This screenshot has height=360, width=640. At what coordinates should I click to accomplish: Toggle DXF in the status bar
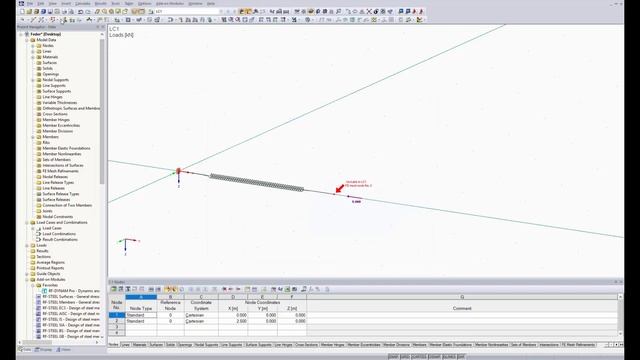click(461, 357)
